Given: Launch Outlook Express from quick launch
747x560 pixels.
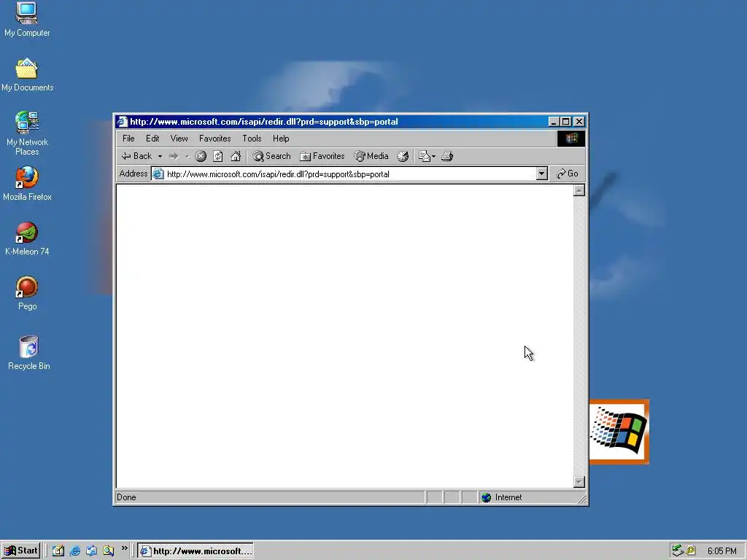Looking at the screenshot, I should (x=91, y=551).
